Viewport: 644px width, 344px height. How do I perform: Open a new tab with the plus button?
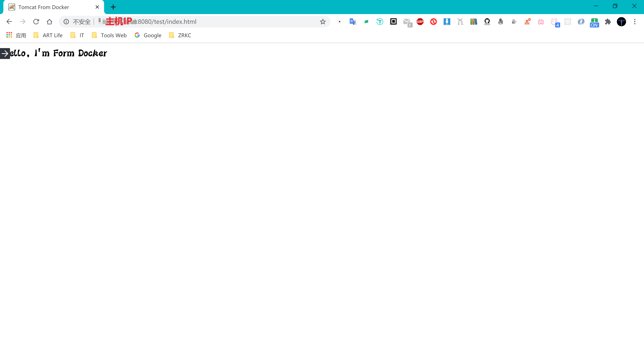click(x=113, y=7)
